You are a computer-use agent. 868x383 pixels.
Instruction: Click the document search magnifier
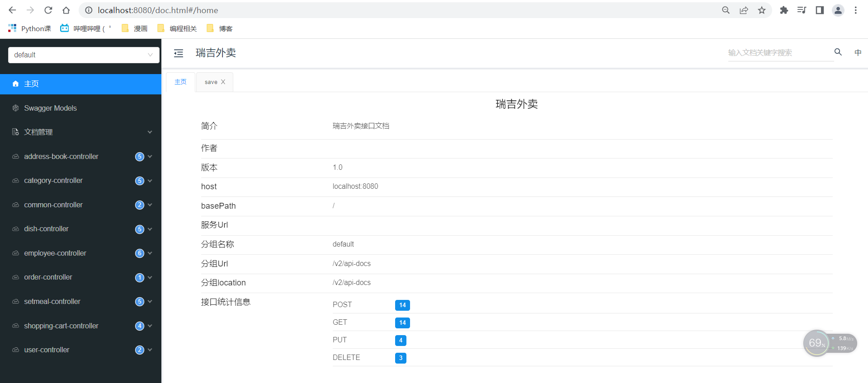point(838,52)
